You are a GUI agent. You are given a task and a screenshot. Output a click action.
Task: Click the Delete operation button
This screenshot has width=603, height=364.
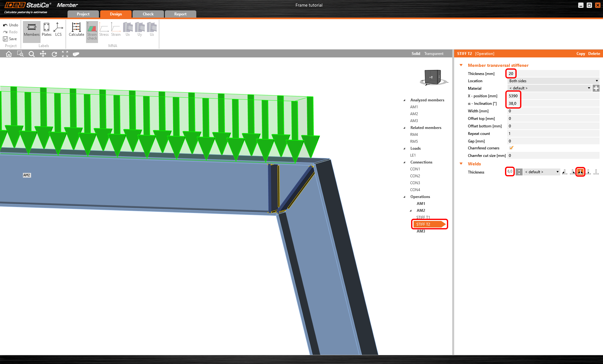(594, 54)
